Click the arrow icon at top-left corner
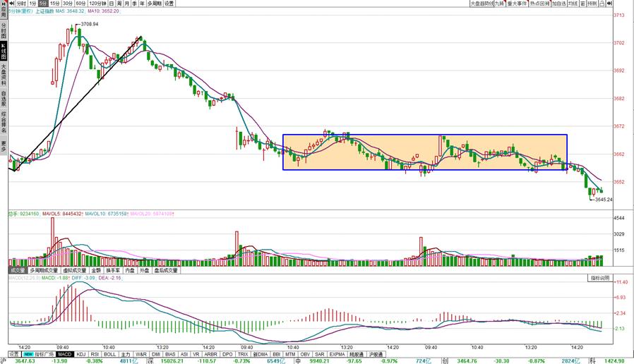Screen dimensions: 634x364 pyautogui.click(x=15, y=4)
